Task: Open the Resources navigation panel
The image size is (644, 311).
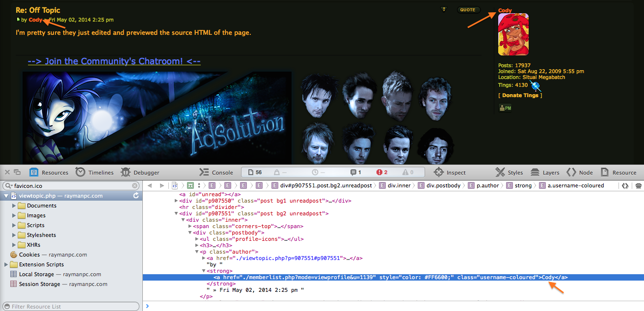Action: [x=49, y=172]
